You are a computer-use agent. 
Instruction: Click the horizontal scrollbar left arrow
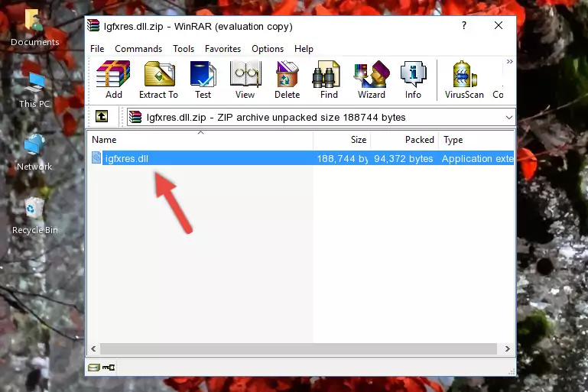pos(94,349)
